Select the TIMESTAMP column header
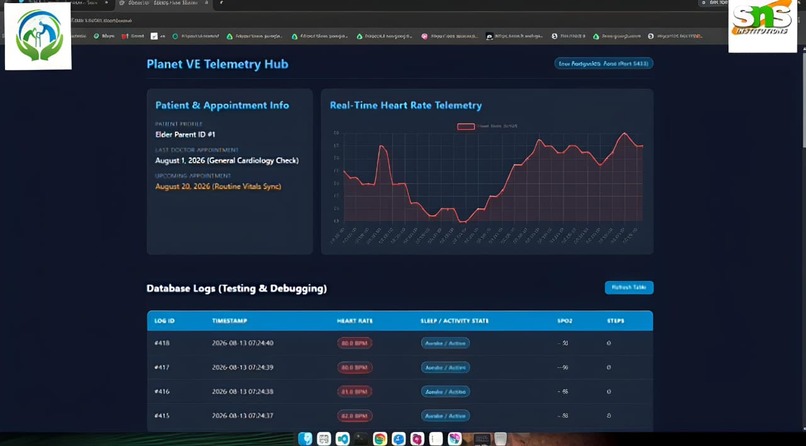Viewport: 806px width, 446px height. tap(229, 321)
